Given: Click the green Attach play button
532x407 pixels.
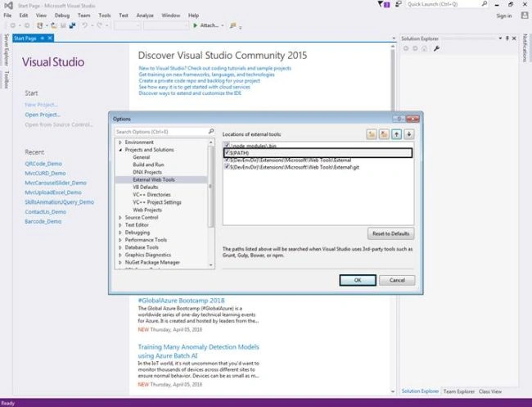Looking at the screenshot, I should pos(195,25).
